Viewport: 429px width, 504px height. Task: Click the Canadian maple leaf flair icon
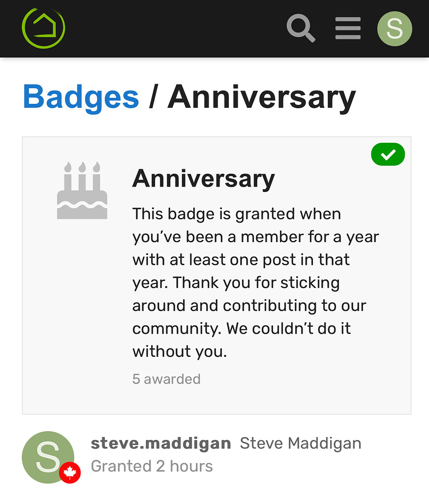(70, 473)
